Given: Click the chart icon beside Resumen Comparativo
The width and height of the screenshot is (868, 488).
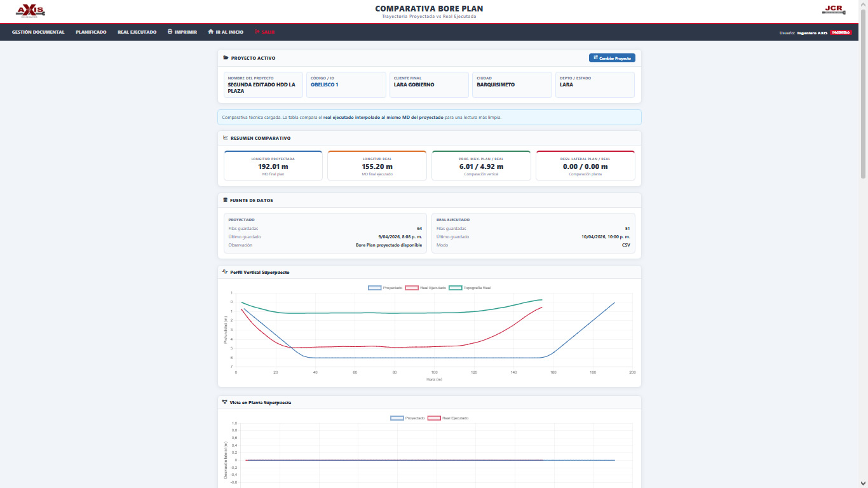Looking at the screenshot, I should (x=226, y=138).
